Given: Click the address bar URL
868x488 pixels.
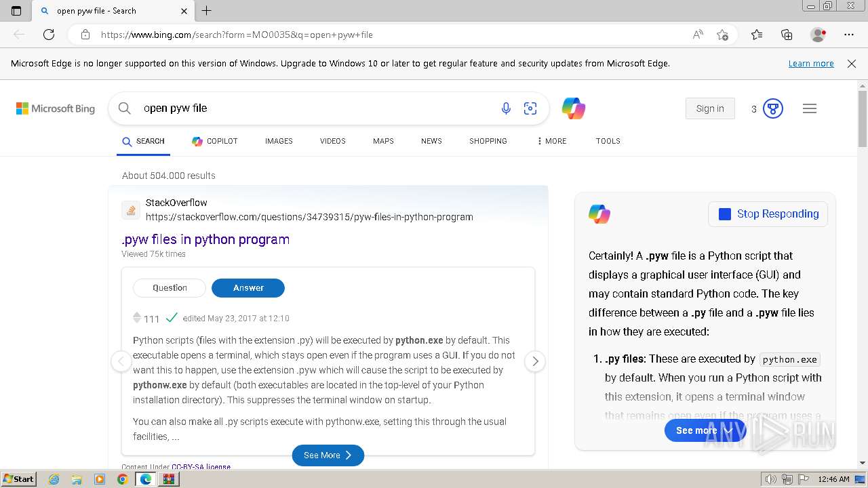Looking at the screenshot, I should pos(237,35).
